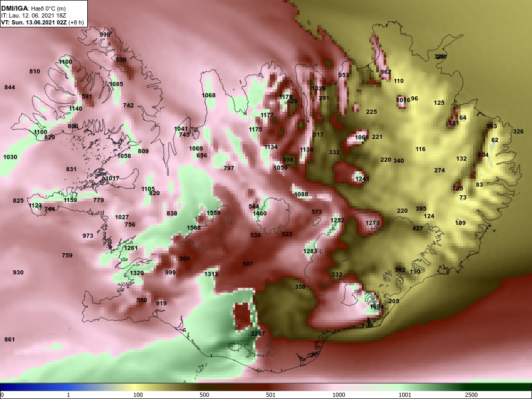The image size is (532, 399).
Task: Click the map value 573
Action: click(x=317, y=212)
